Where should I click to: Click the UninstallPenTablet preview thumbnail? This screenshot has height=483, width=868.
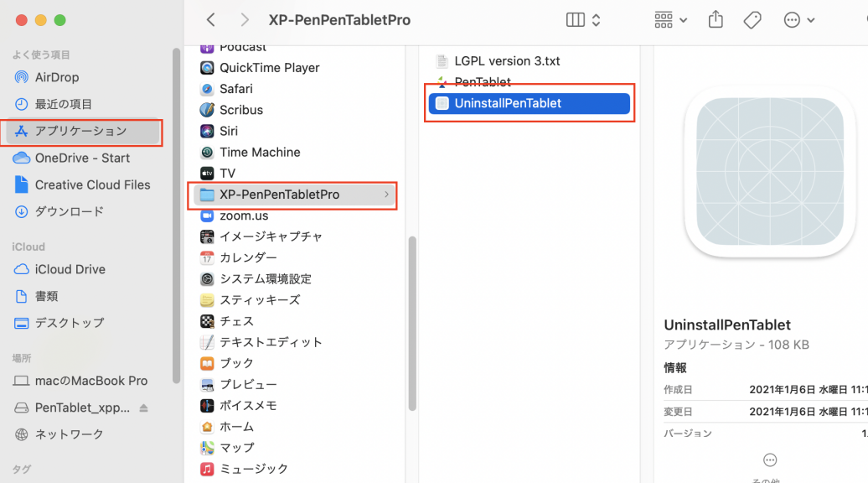point(769,172)
